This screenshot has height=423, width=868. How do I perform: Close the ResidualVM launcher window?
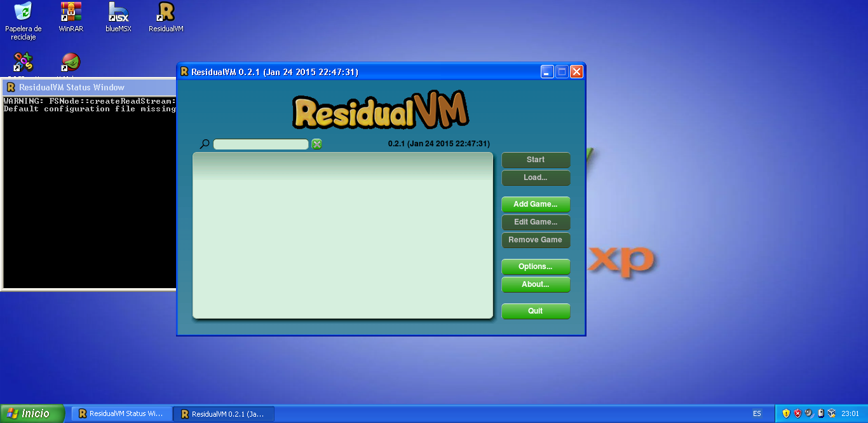point(576,72)
